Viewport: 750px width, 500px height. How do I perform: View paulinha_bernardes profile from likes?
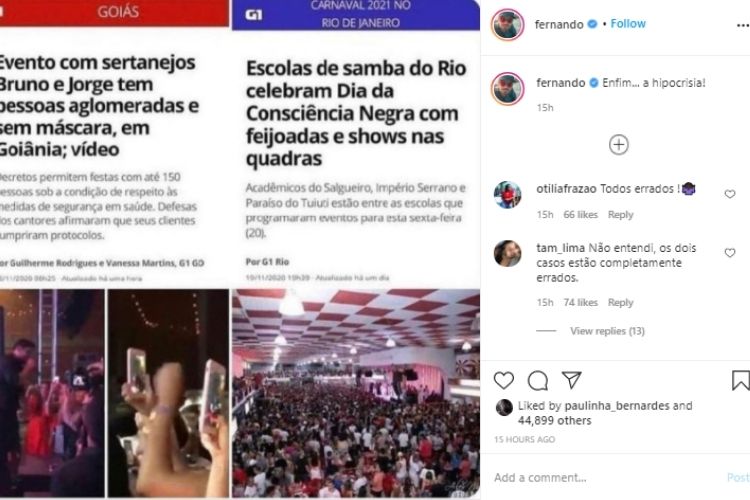tap(617, 406)
